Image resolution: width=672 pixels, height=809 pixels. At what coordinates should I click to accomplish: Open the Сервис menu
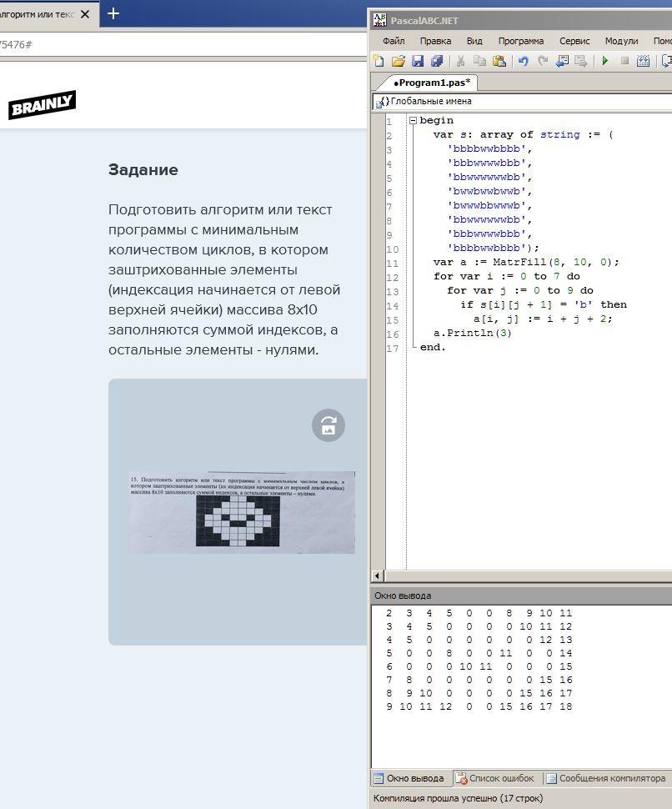[574, 41]
